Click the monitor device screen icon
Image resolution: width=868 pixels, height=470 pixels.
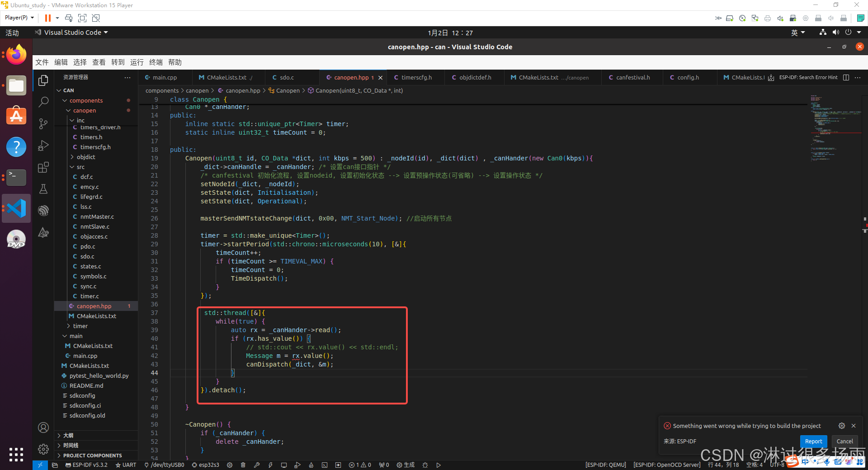284,465
